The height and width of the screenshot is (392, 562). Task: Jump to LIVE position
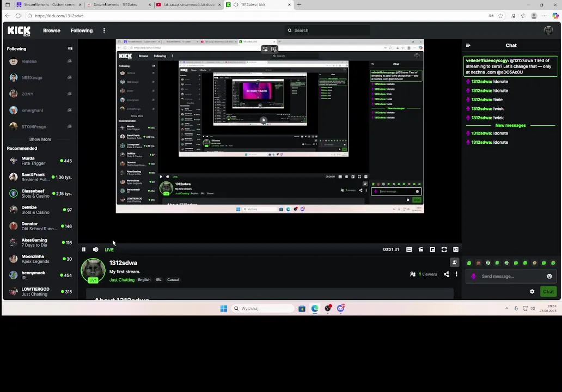point(109,250)
